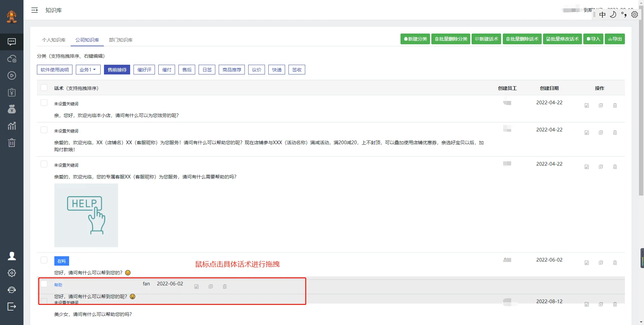Delete the third script with the HELP image
Image resolution: width=644 pixels, height=325 pixels.
615,167
